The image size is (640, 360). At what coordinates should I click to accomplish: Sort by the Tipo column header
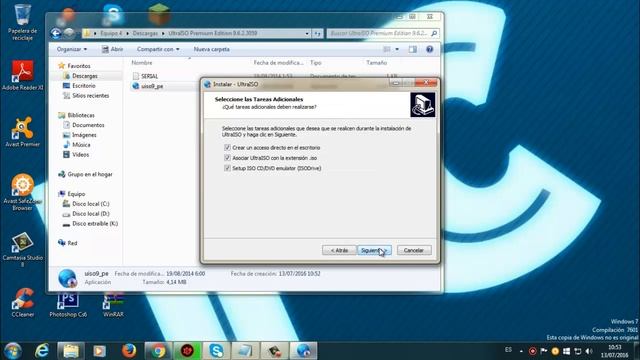316,62
